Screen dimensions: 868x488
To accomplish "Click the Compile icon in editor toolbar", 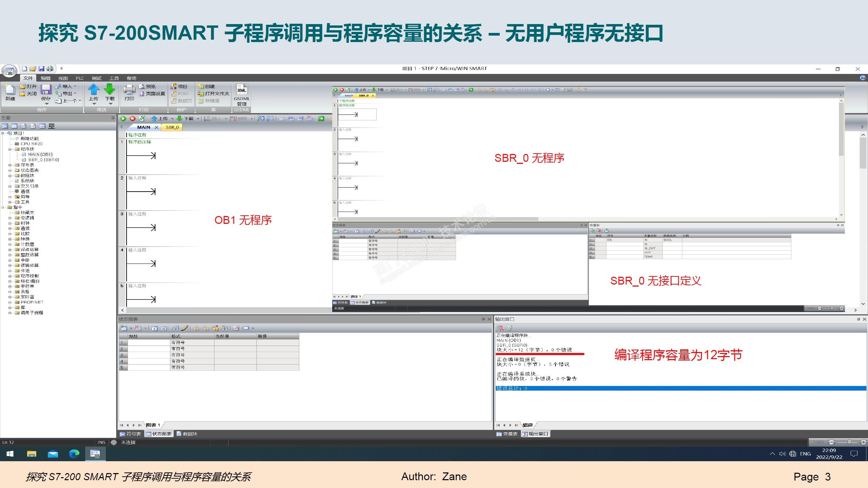I will point(142,119).
